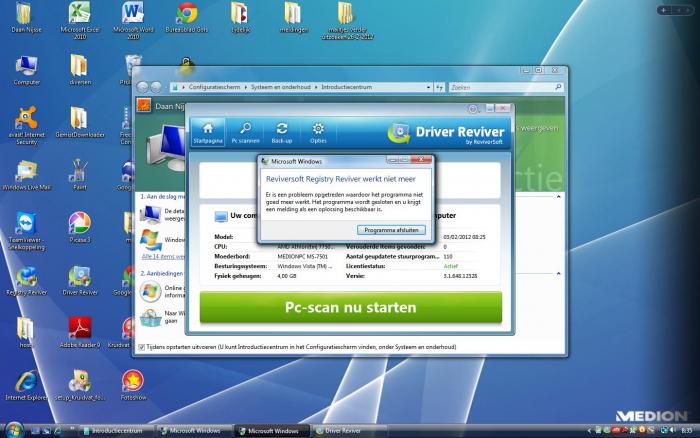Launch Paint from the desktop

(79, 175)
